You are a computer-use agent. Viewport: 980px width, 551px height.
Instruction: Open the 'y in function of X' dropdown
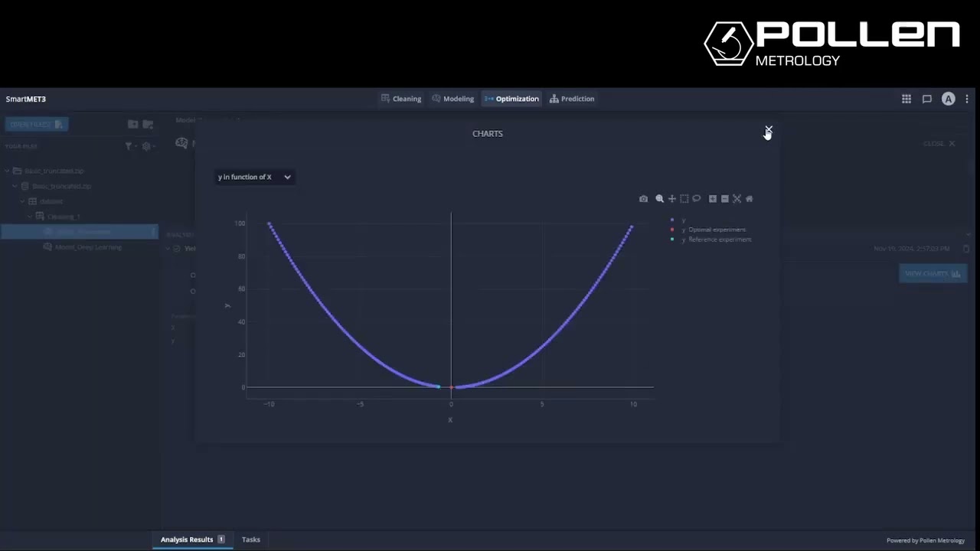click(254, 177)
